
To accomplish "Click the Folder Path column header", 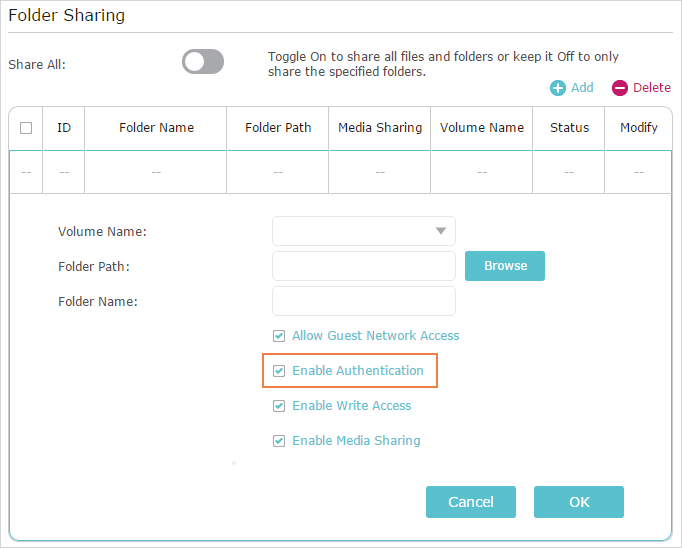I will (x=278, y=128).
